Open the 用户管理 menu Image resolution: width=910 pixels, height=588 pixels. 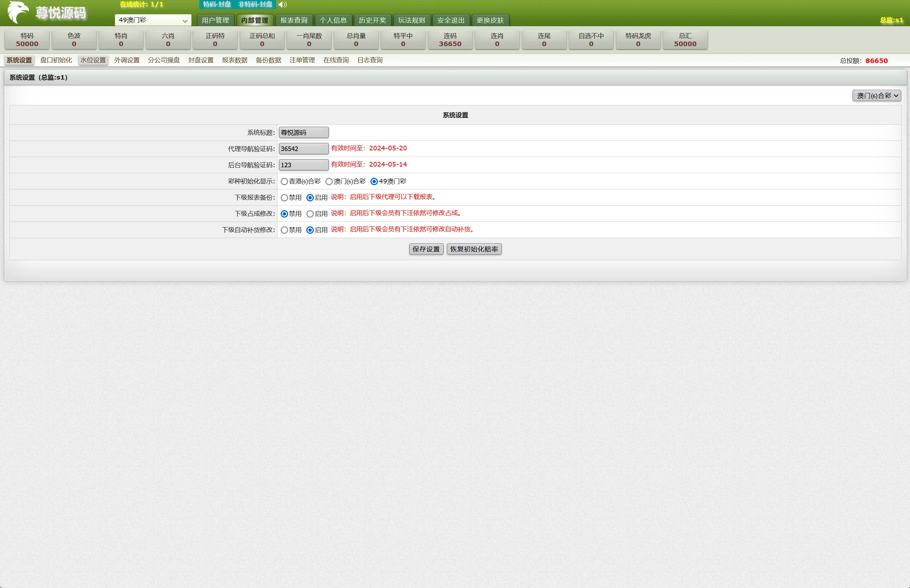click(216, 20)
